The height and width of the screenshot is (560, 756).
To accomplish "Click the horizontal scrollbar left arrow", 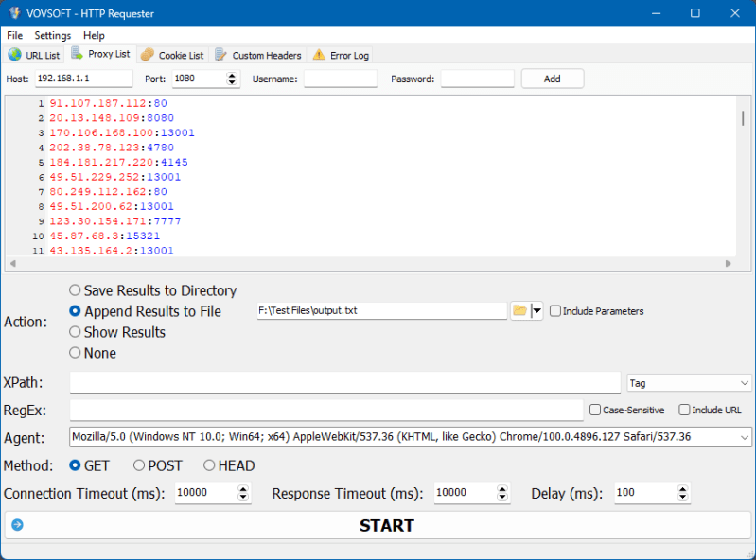I will [x=13, y=263].
